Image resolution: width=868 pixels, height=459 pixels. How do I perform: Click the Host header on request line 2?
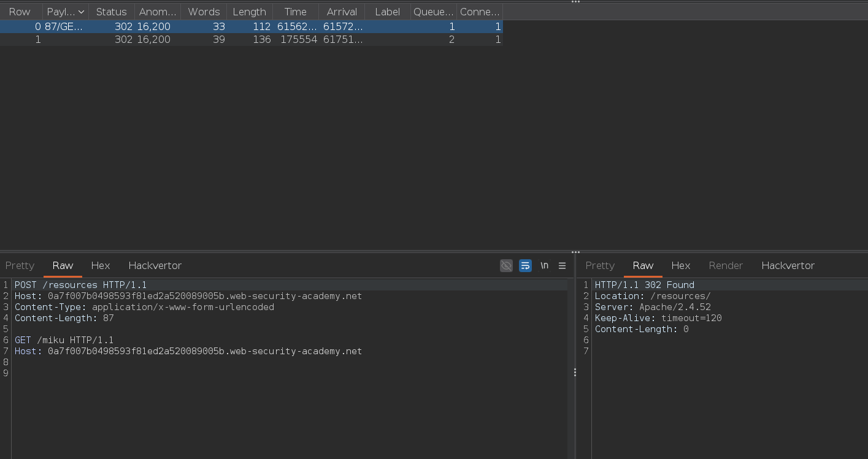pos(188,296)
